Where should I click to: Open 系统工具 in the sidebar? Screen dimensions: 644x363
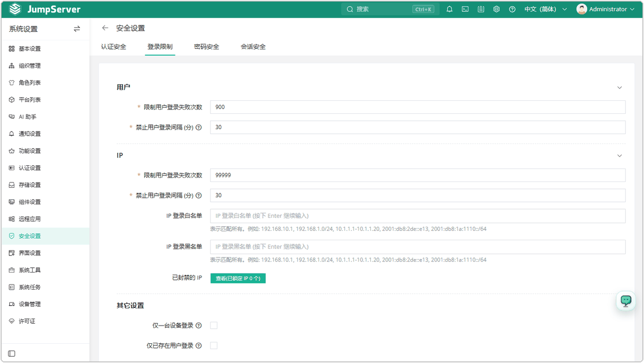45,270
